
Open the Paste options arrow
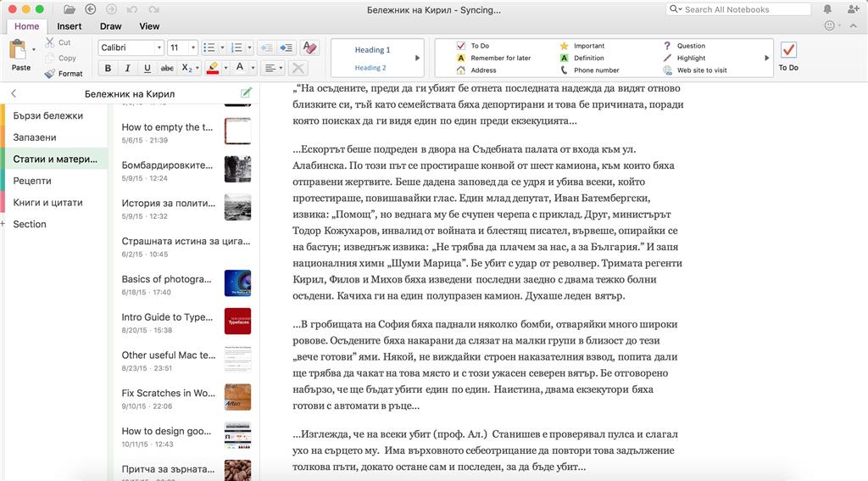(34, 50)
